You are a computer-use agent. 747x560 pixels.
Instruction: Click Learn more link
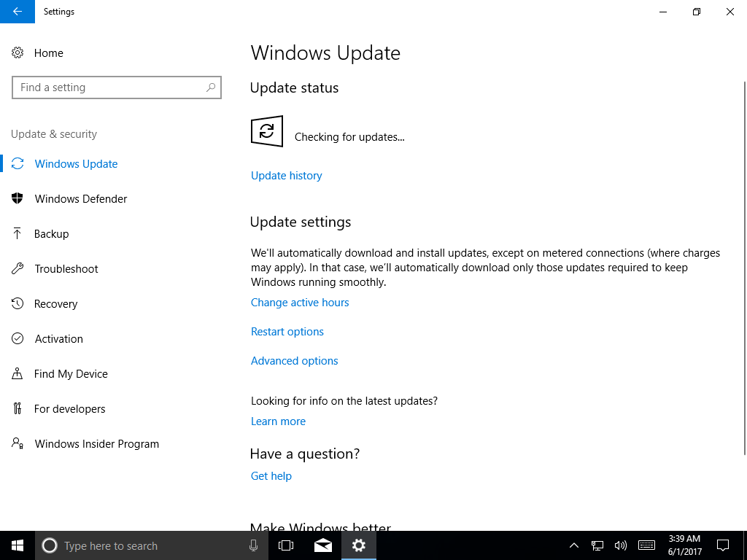tap(278, 421)
